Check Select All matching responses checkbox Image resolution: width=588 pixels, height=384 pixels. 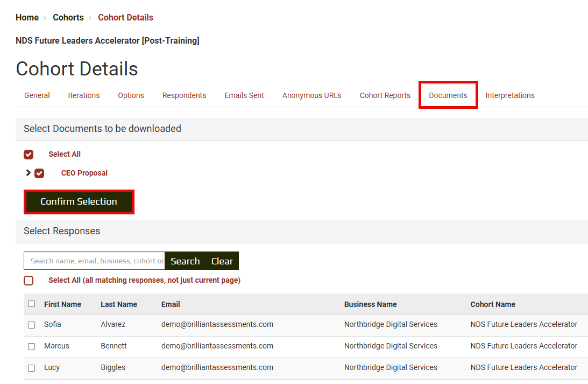pos(29,281)
